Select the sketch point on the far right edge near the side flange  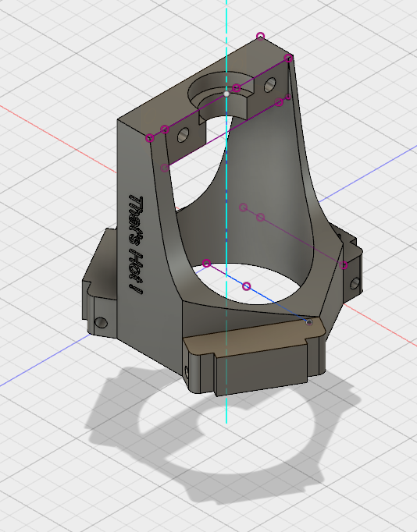click(x=344, y=265)
